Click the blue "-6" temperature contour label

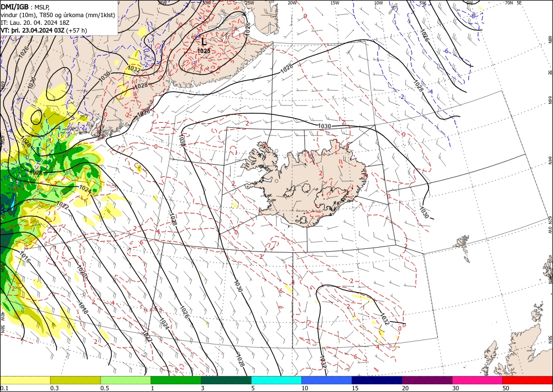coord(446,51)
